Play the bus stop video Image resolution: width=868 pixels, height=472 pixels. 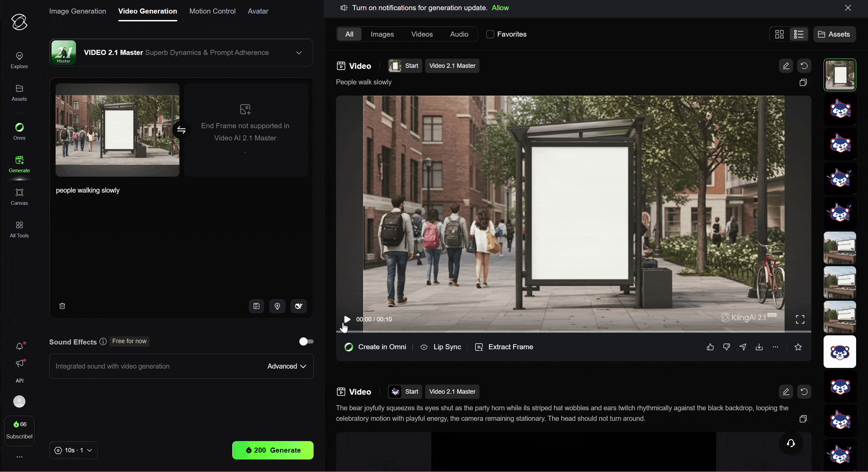point(347,319)
